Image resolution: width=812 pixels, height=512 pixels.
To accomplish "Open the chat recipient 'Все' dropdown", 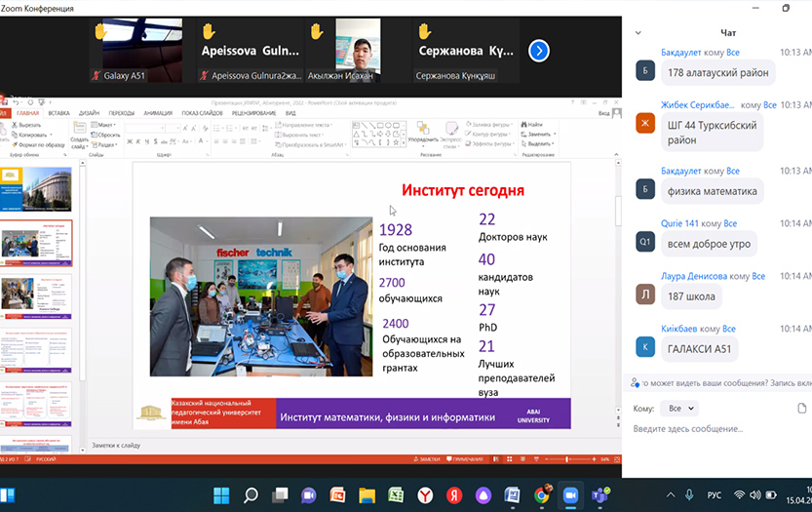I will point(678,409).
